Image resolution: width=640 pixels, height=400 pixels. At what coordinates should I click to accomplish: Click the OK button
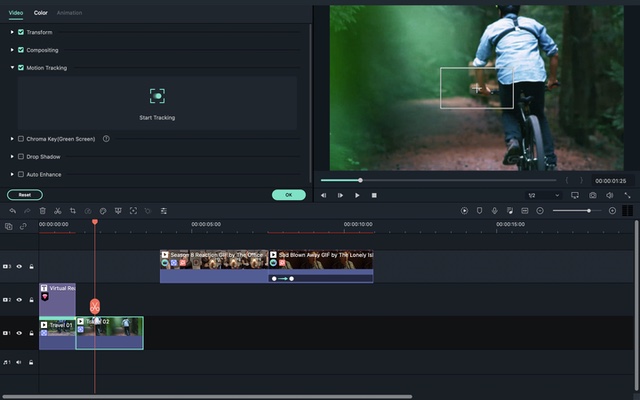289,195
